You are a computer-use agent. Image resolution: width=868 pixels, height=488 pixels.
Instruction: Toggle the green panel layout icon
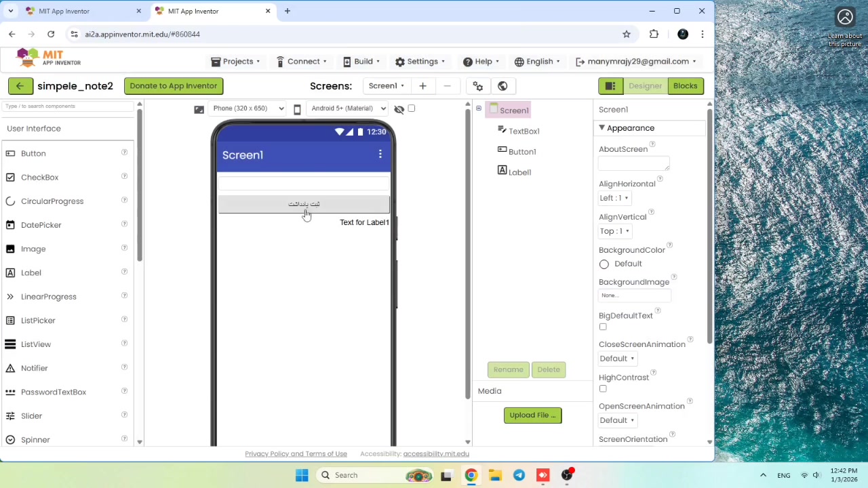[x=610, y=86]
